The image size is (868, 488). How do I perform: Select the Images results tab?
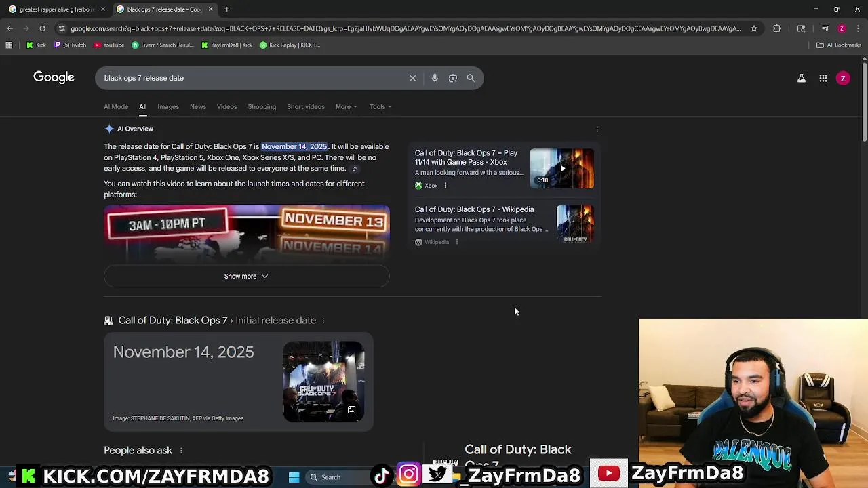click(x=168, y=106)
